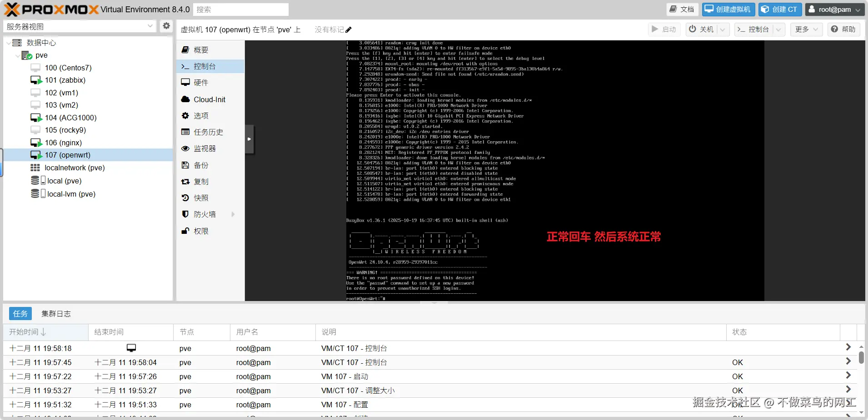Expand task row started at 19:58:18
868x420 pixels.
click(848, 347)
